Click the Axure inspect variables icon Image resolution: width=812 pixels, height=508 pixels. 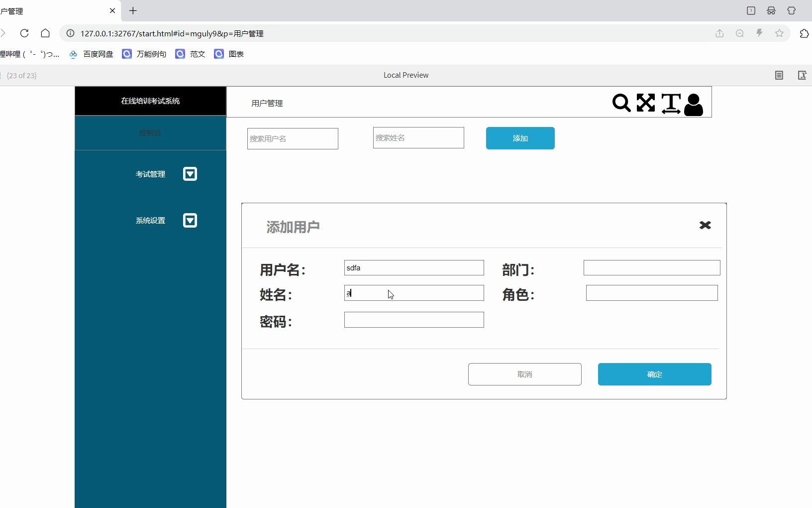pyautogui.click(x=802, y=75)
